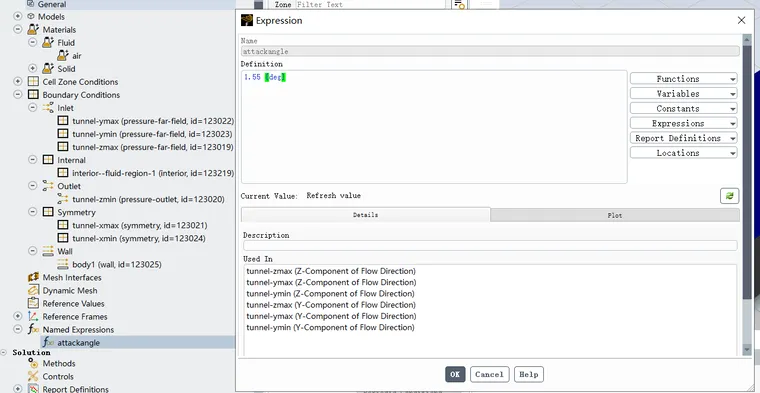This screenshot has height=393, width=760.
Task: Collapse the Materials tree node
Action: 18,30
